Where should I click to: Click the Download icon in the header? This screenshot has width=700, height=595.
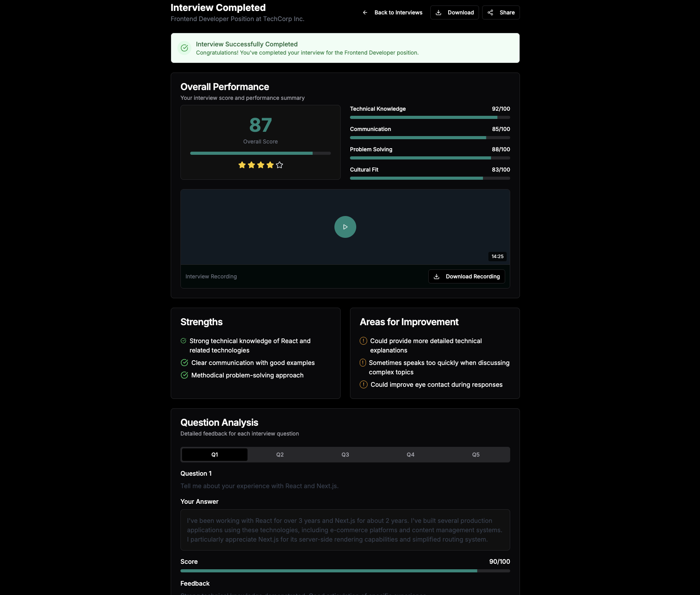coord(439,12)
